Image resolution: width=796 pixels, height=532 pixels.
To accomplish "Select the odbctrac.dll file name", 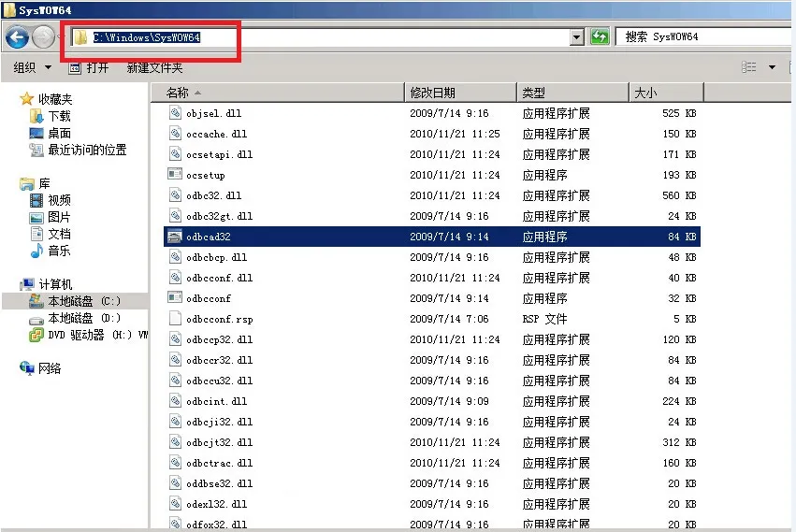I will tap(219, 463).
